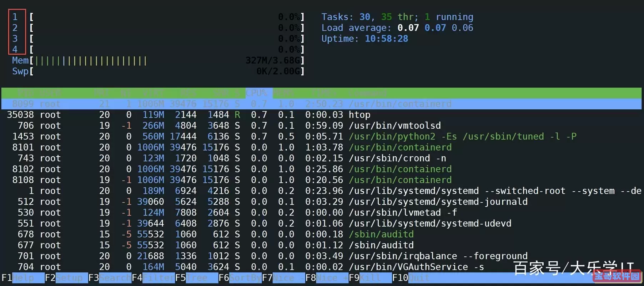Select the systemd-udevd process row
This screenshot has width=644, height=286.
(x=321, y=223)
